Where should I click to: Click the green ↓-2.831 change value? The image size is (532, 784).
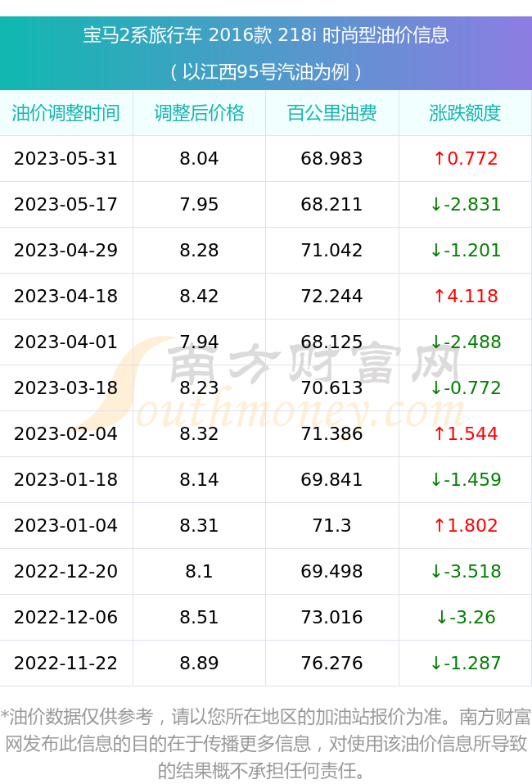(x=466, y=205)
